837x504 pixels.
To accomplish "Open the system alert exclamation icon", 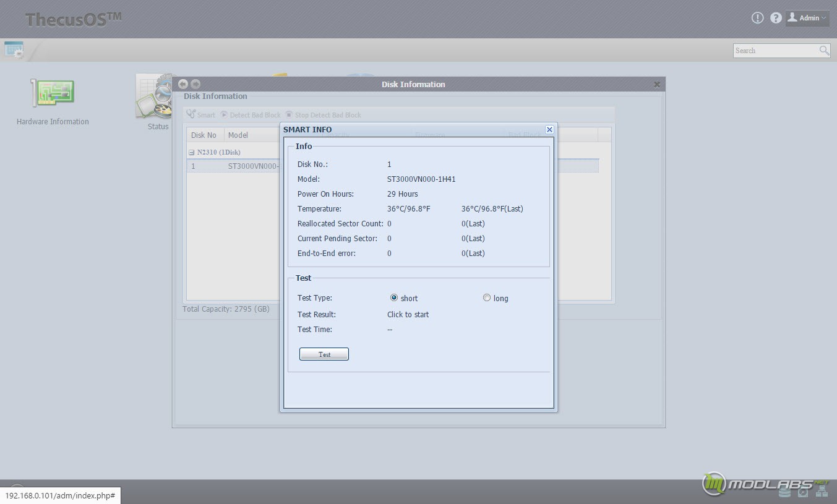I will tap(757, 18).
